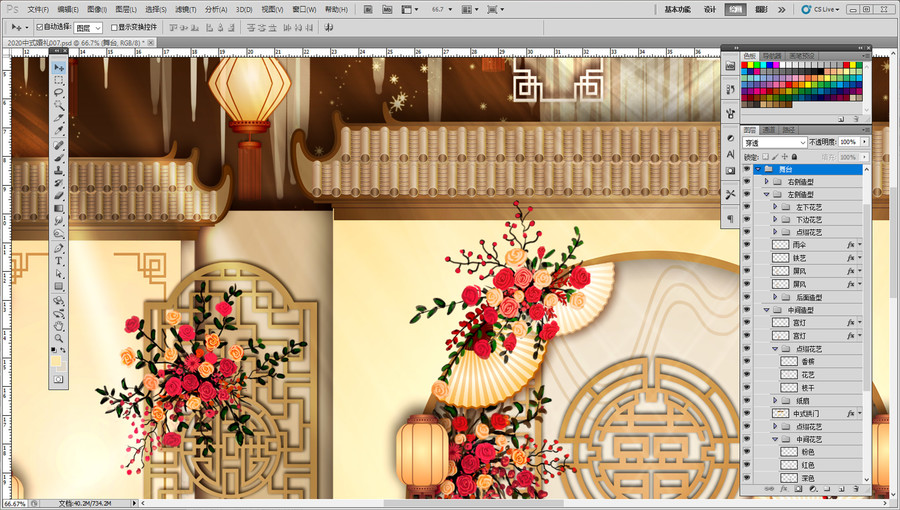Click Create new layer icon in the Layers panel

click(x=841, y=489)
